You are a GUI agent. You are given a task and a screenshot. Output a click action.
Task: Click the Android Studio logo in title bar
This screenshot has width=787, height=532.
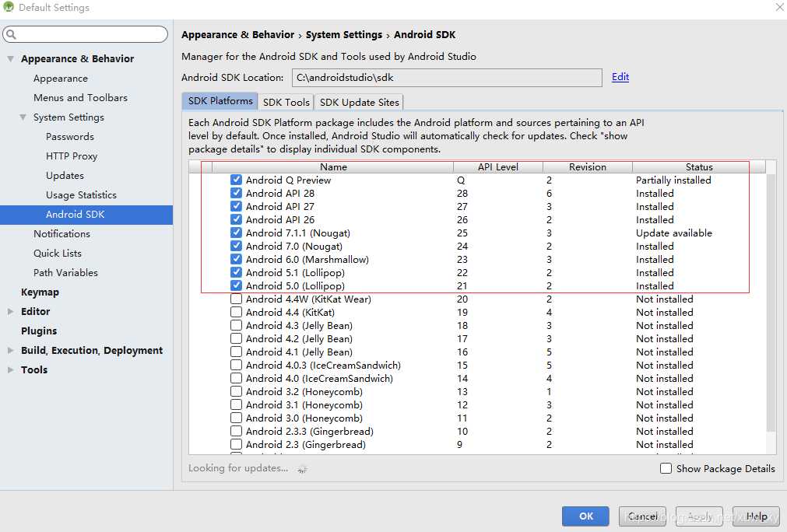click(8, 7)
